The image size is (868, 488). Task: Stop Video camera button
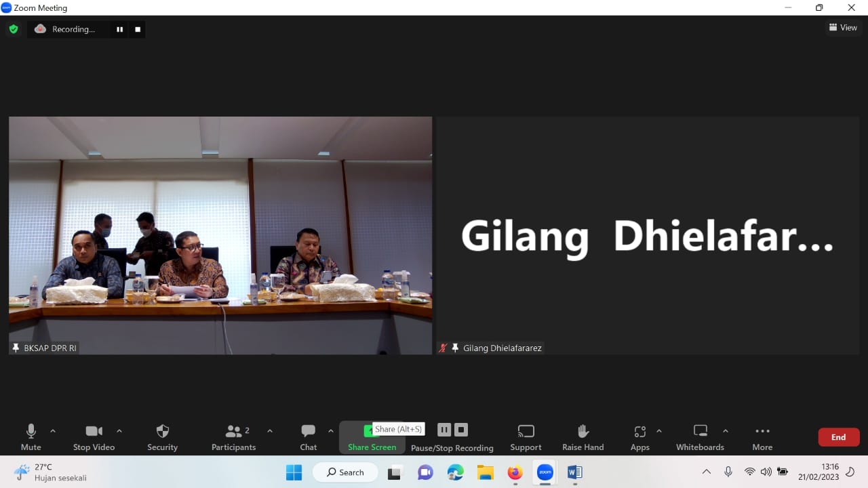pos(94,437)
